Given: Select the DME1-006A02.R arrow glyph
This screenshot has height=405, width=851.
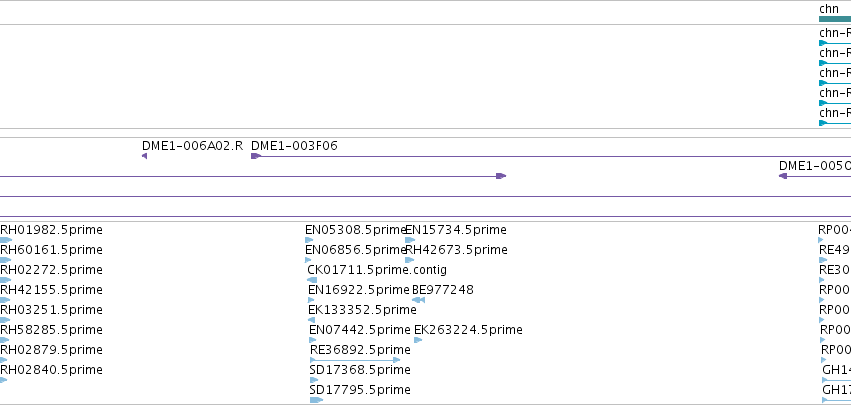Looking at the screenshot, I should click(x=144, y=156).
